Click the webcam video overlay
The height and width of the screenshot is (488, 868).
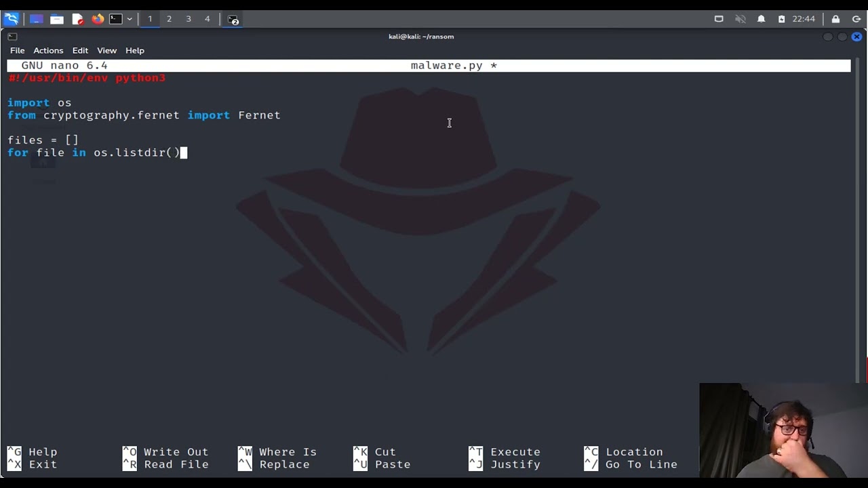click(783, 431)
